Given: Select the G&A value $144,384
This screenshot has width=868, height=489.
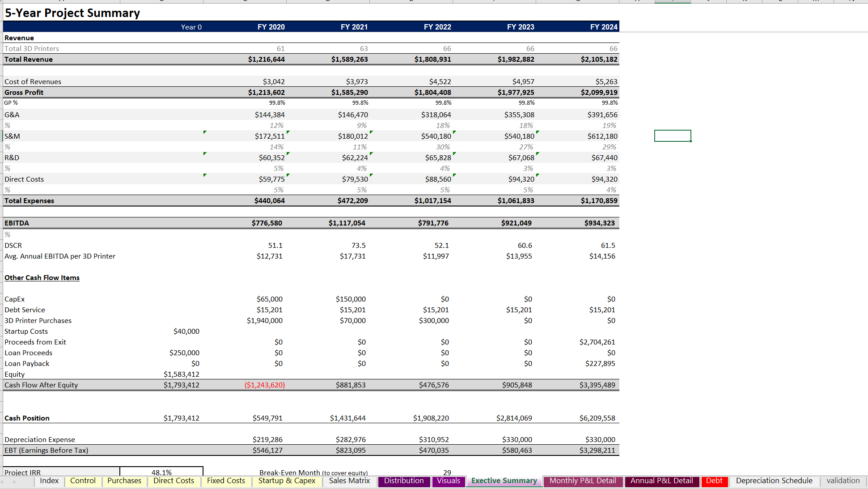Looking at the screenshot, I should click(270, 115).
